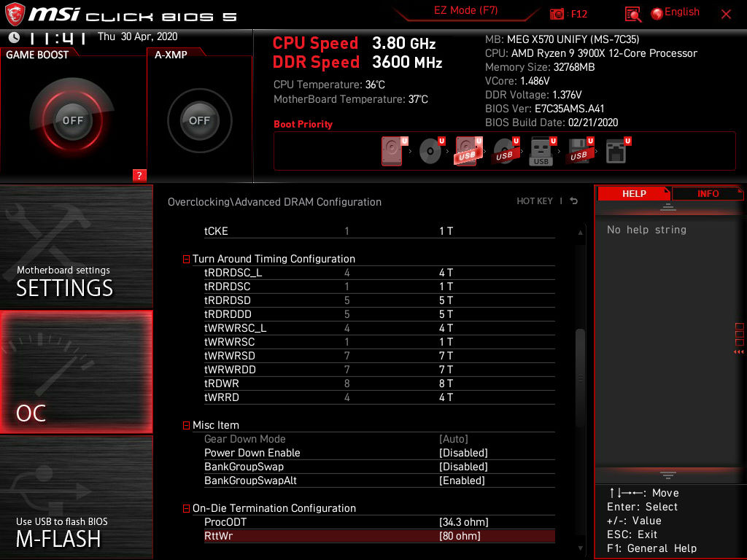Screen dimensions: 747x560
Task: Click the back arrow next to HOT KEY
Action: (x=574, y=201)
